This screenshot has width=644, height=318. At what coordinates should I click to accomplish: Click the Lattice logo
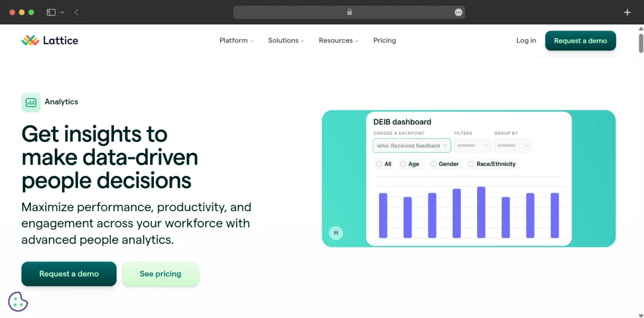pos(49,40)
